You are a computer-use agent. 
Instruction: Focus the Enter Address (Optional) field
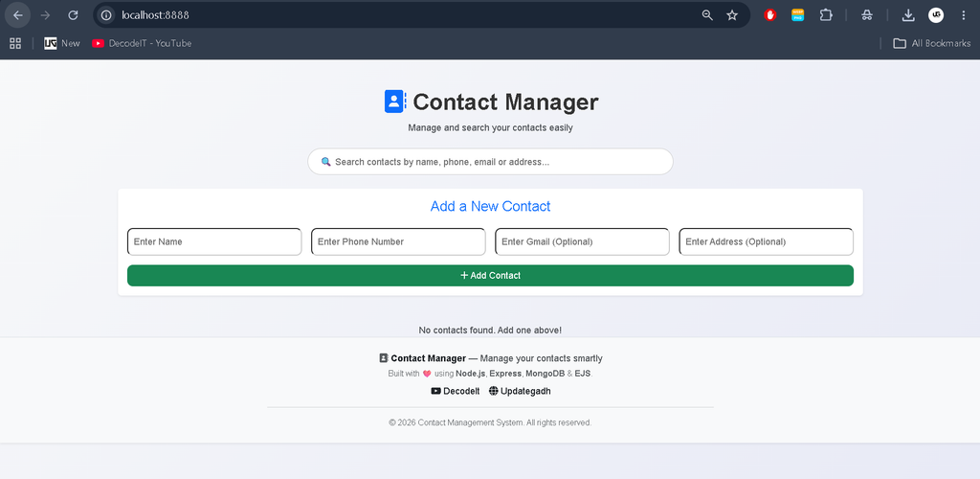pos(767,241)
